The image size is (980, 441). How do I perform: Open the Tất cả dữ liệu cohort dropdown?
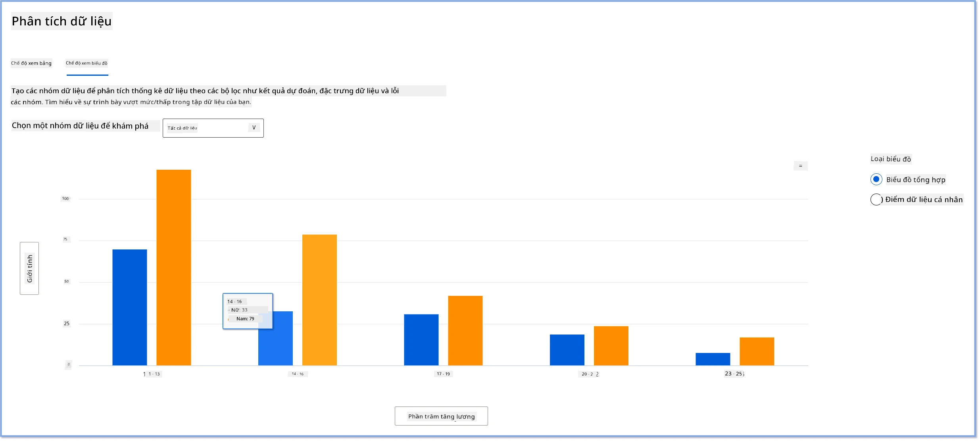[213, 128]
